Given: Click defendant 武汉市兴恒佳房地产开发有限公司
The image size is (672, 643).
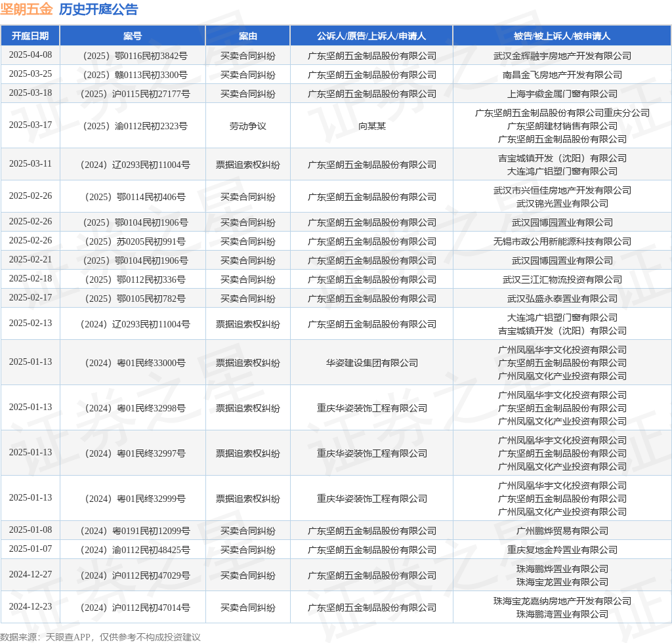Looking at the screenshot, I should (562, 190).
